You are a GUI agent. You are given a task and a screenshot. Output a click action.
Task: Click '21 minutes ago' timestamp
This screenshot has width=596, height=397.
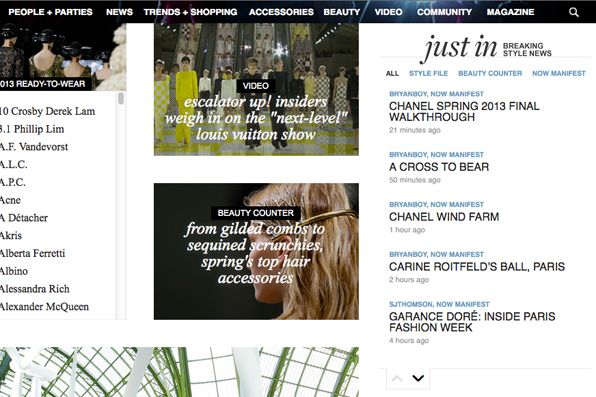coord(415,130)
